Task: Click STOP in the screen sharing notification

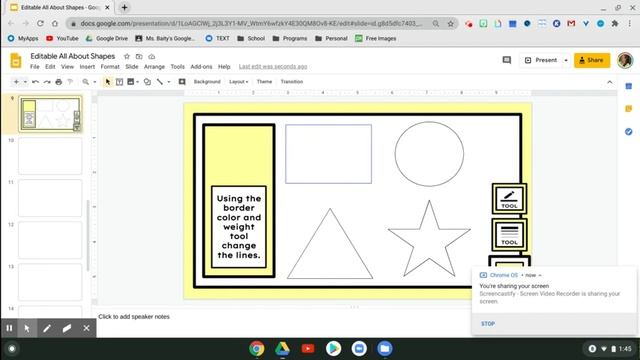Action: tap(488, 324)
